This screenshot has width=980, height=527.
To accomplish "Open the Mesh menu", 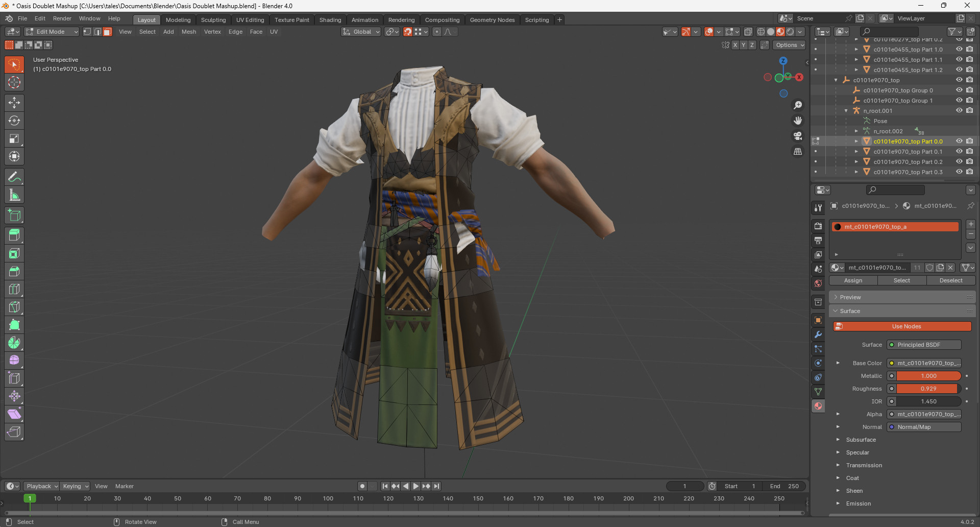I will pos(189,32).
